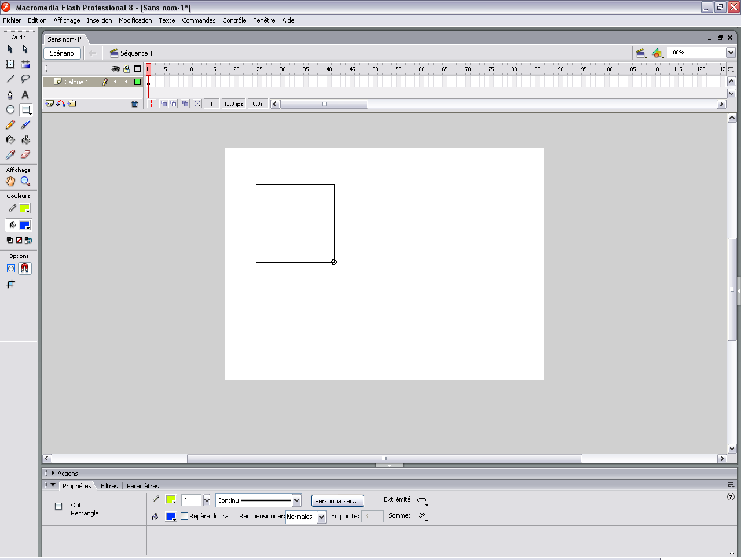Click the Personnaliser button
The width and height of the screenshot is (741, 560).
point(337,501)
